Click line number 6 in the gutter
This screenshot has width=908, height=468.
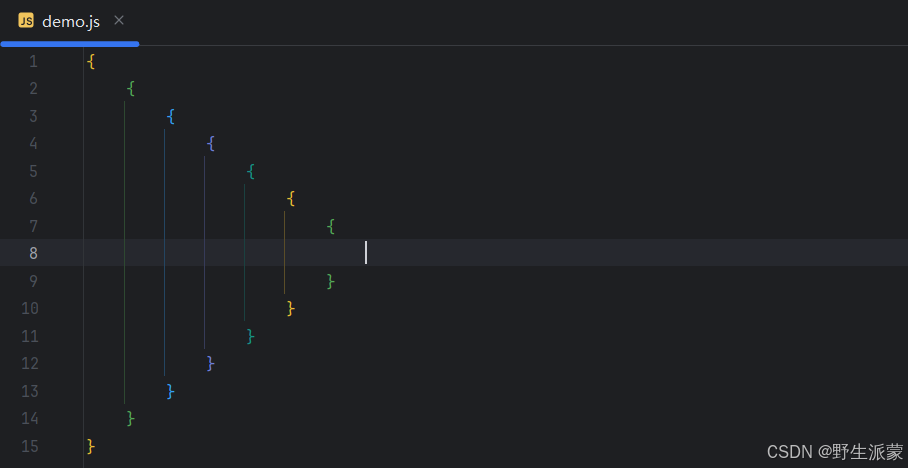click(34, 199)
